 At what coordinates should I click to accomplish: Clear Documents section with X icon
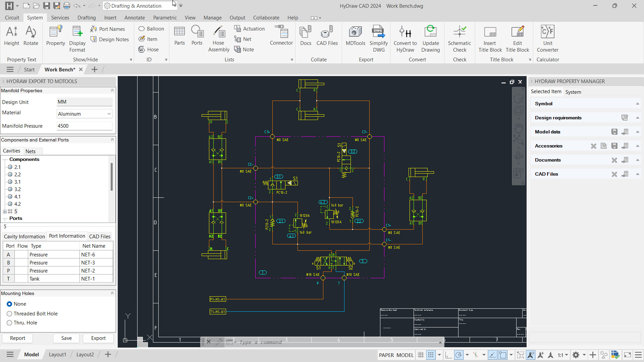pyautogui.click(x=614, y=160)
